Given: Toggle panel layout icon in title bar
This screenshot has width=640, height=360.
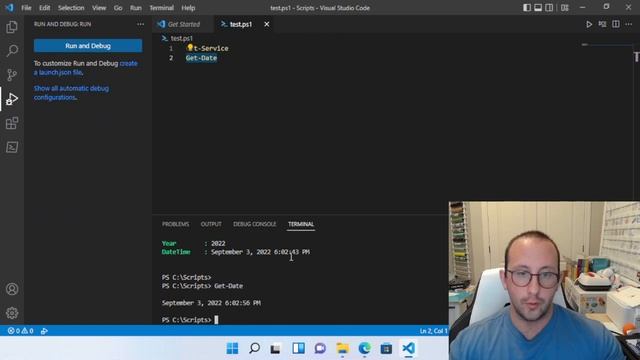Looking at the screenshot, I should pos(538,8).
